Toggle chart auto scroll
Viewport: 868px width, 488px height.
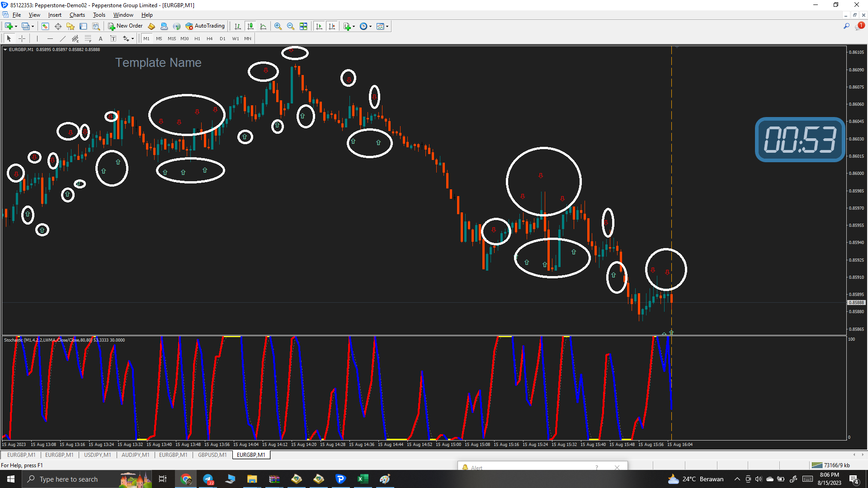pyautogui.click(x=319, y=26)
